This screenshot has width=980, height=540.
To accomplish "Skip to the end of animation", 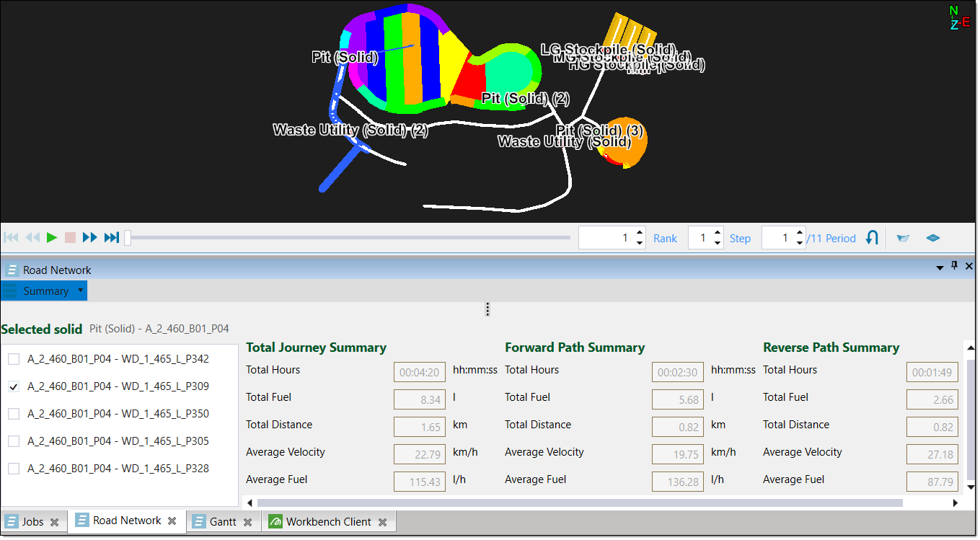I will click(x=112, y=237).
